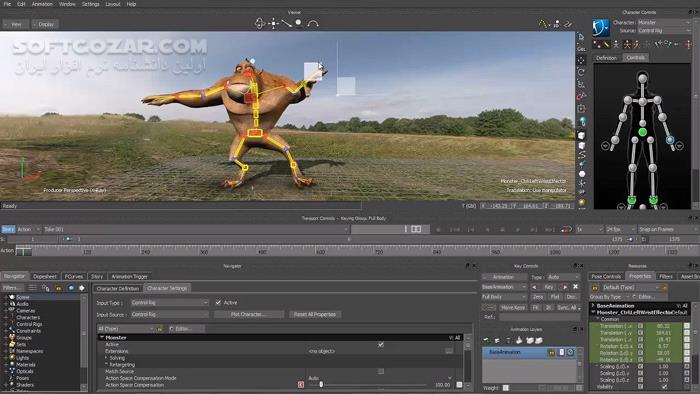Open the Animation menu
This screenshot has width=700, height=394.
point(42,4)
